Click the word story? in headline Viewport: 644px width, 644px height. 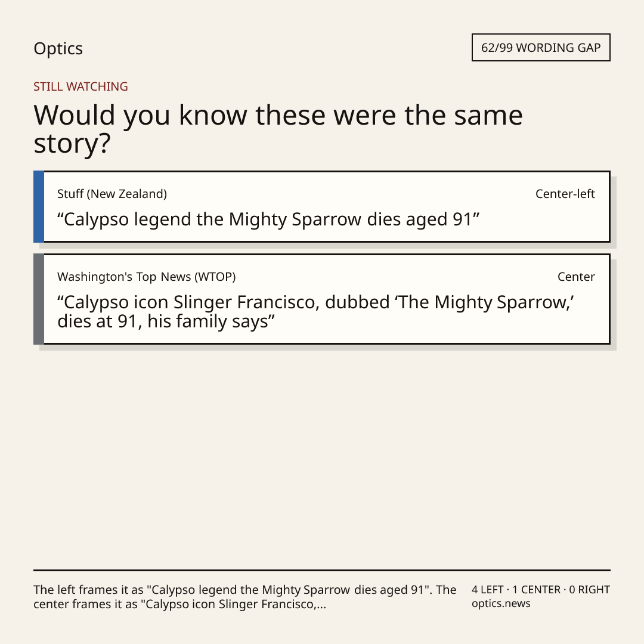pos(72,144)
